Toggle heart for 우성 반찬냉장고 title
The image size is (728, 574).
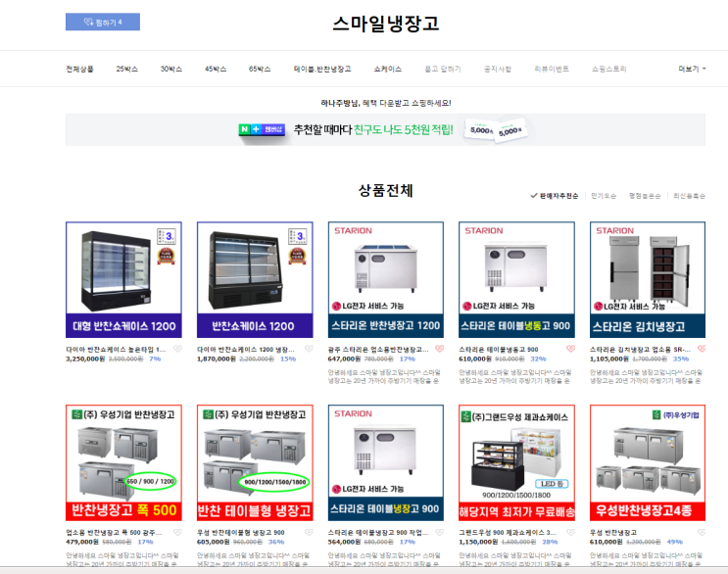(x=702, y=532)
